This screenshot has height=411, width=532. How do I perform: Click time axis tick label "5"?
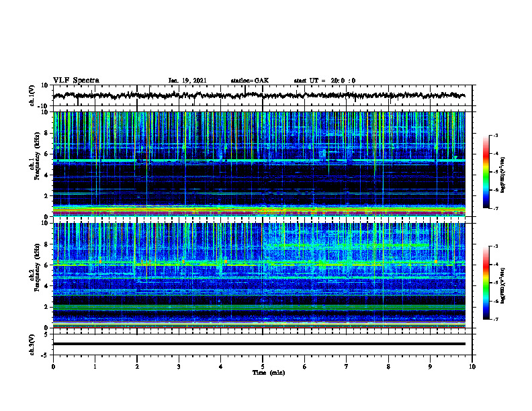point(263,367)
